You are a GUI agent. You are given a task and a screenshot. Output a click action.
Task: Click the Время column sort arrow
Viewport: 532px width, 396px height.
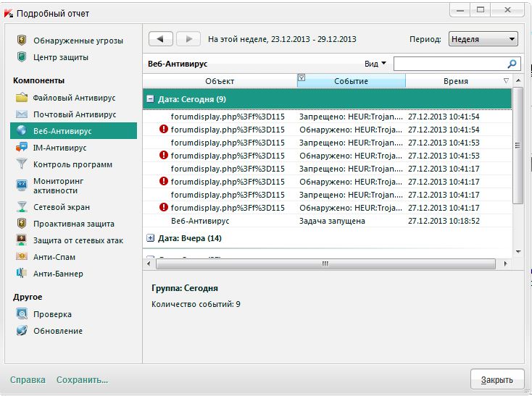(506, 81)
